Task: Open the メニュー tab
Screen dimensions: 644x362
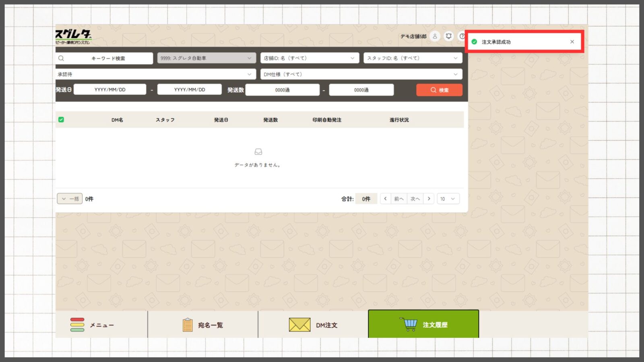Action: coord(101,325)
